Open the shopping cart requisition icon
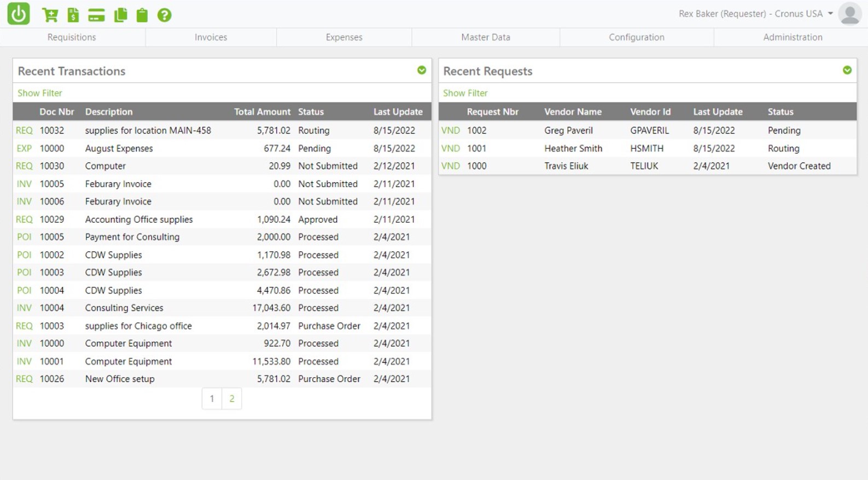Viewport: 868px width, 480px height. pyautogui.click(x=50, y=15)
